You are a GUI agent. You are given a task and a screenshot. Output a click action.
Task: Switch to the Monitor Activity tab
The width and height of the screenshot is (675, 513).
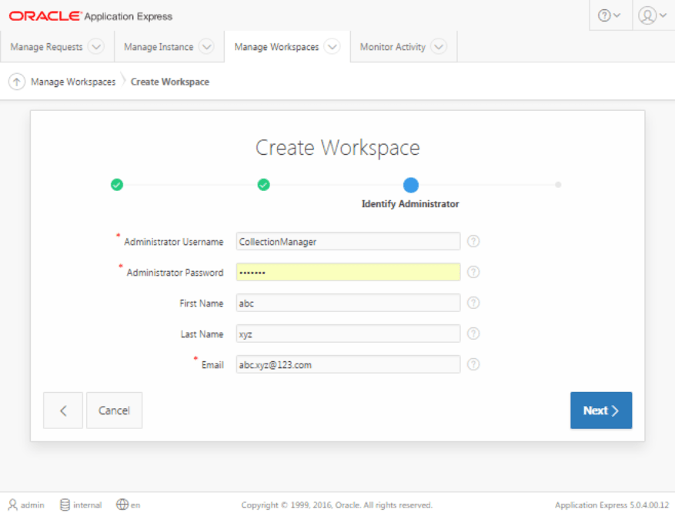[x=393, y=47]
